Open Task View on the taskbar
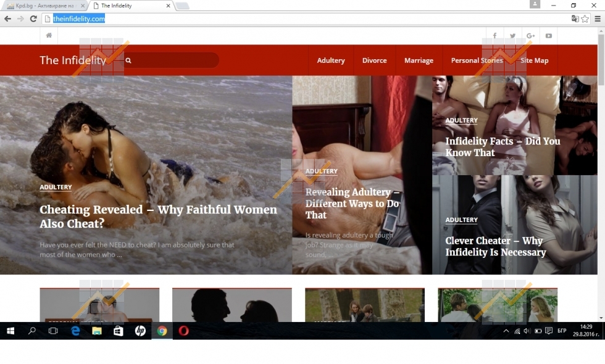Image resolution: width=605 pixels, height=364 pixels. pyautogui.click(x=53, y=331)
